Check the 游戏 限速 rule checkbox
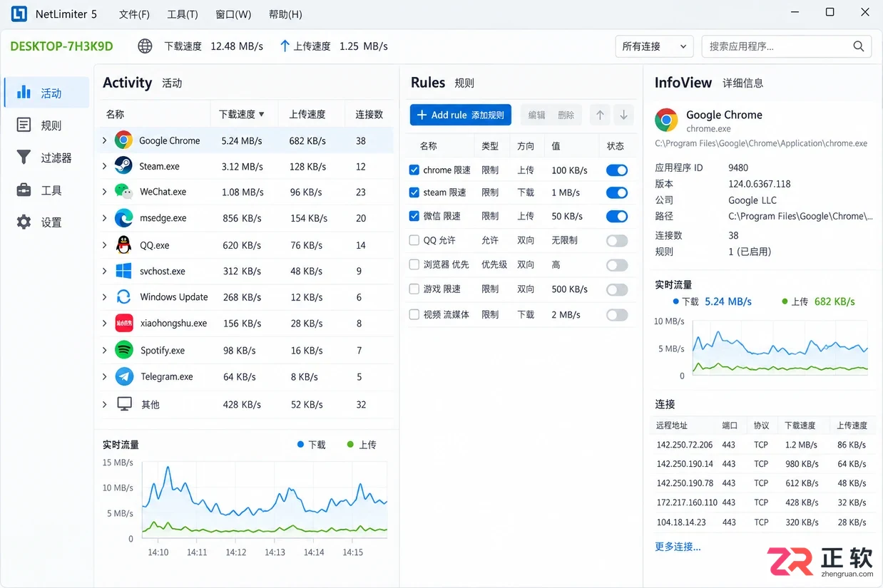 pyautogui.click(x=414, y=289)
